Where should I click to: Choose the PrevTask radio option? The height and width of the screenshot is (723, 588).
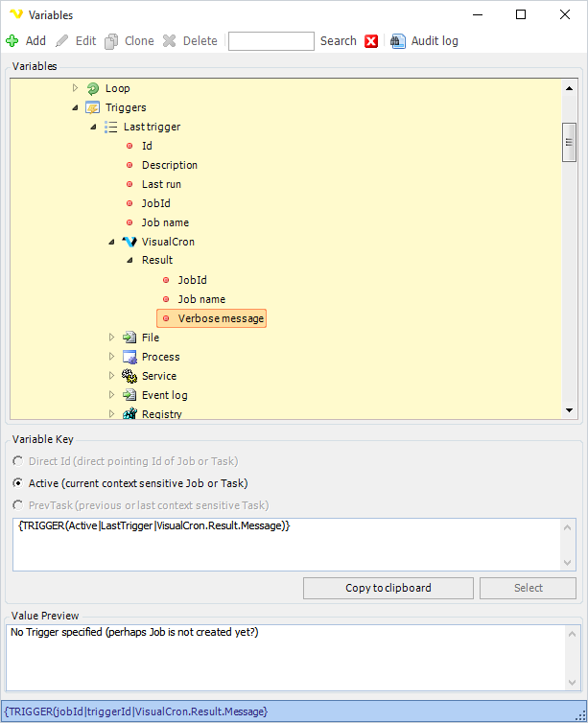pos(18,505)
